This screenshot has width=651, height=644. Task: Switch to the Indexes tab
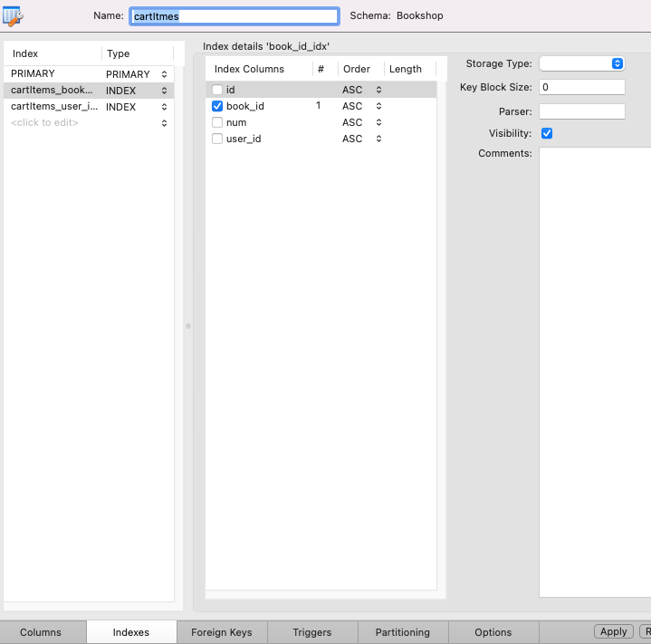coord(131,632)
